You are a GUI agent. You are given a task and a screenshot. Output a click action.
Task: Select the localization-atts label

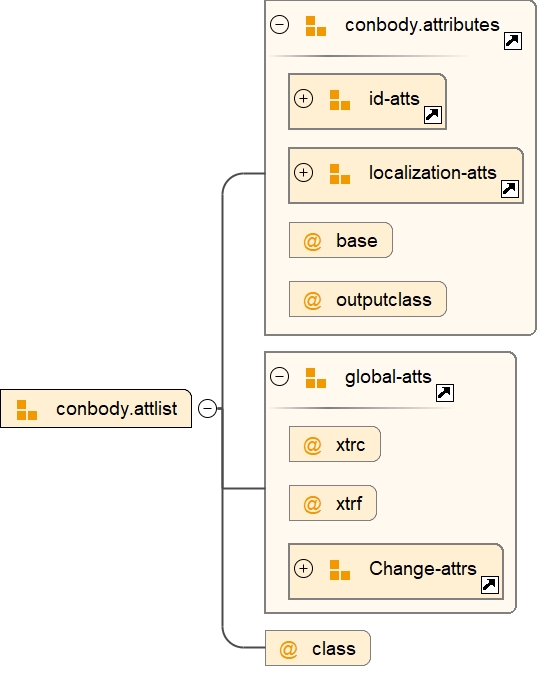[433, 172]
